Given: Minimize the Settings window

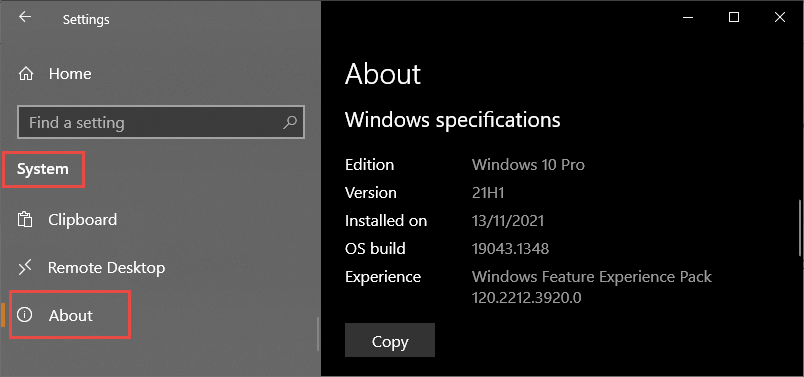Looking at the screenshot, I should coord(688,17).
